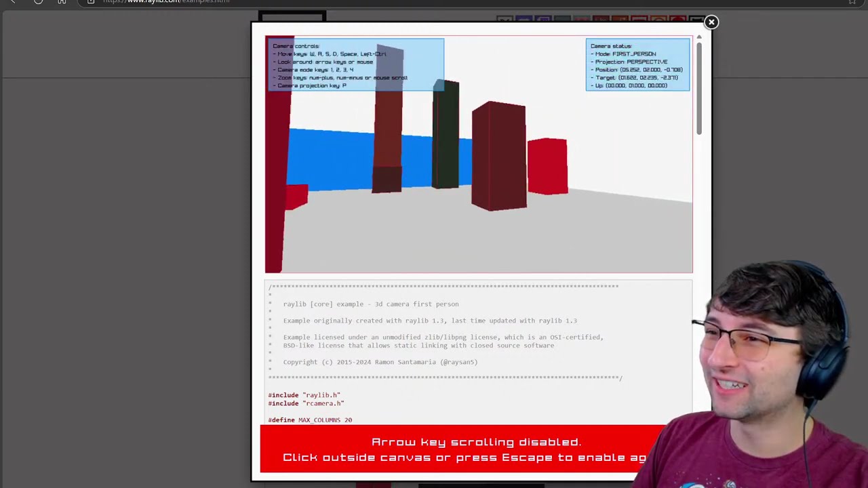Close the raylib example popup

[711, 22]
